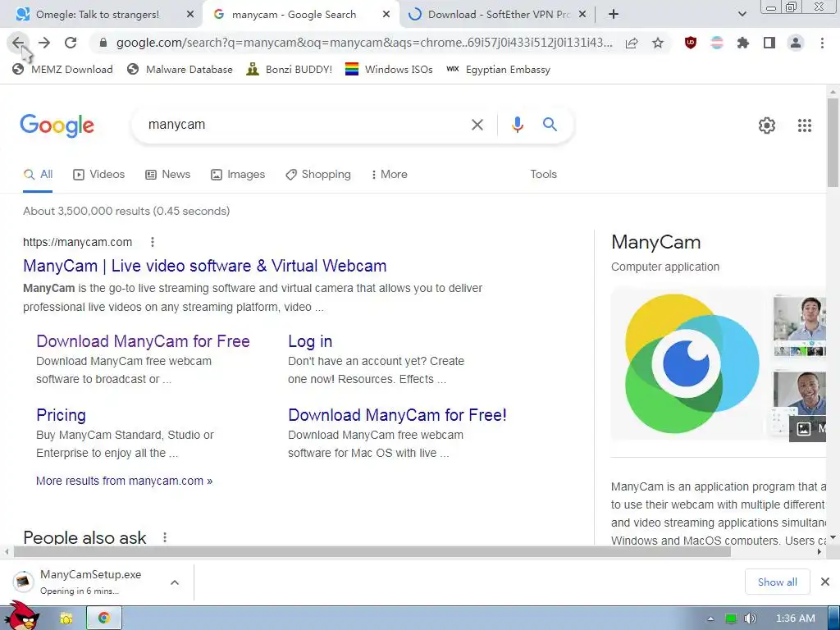This screenshot has width=840, height=630.
Task: Submit search with magnifier icon
Action: [550, 125]
